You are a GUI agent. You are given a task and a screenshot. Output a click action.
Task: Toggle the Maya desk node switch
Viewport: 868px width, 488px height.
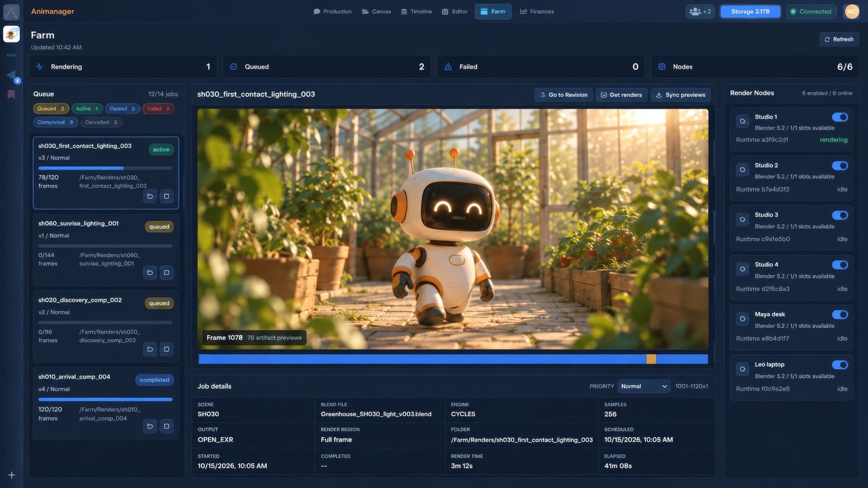(x=840, y=314)
